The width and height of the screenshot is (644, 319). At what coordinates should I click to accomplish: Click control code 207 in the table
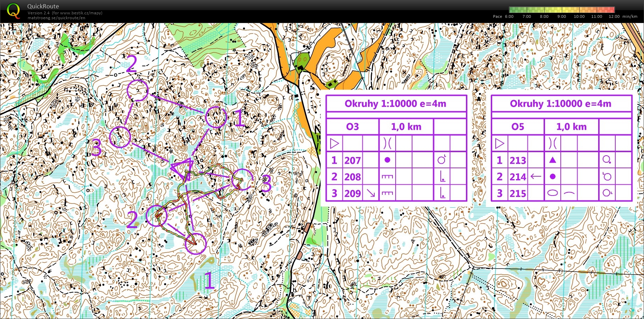[x=352, y=160]
